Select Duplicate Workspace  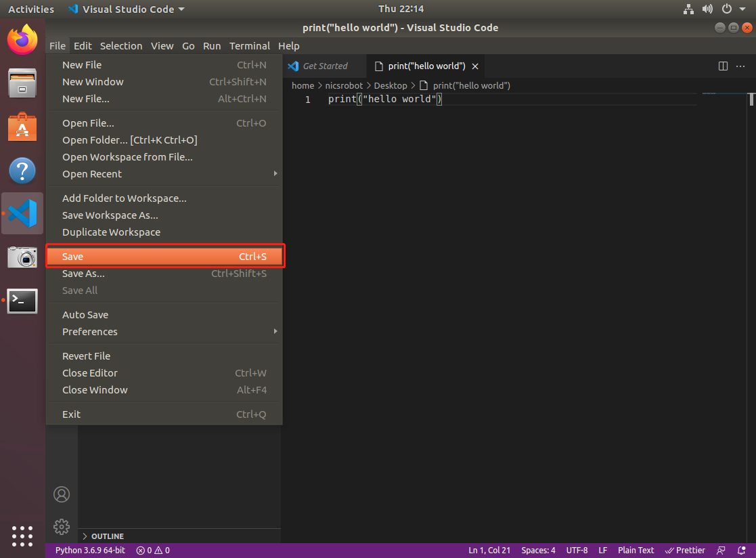[164, 232]
